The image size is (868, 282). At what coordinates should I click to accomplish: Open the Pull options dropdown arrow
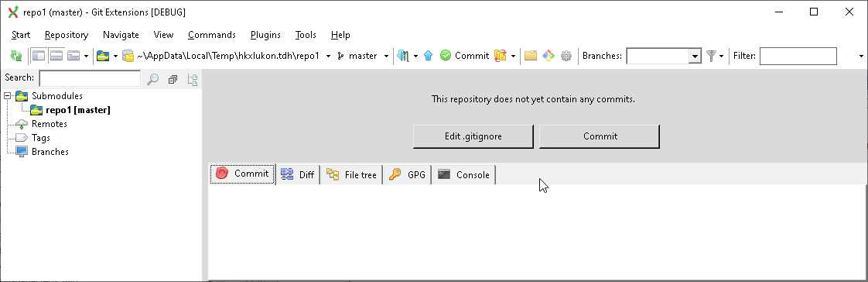click(x=415, y=56)
